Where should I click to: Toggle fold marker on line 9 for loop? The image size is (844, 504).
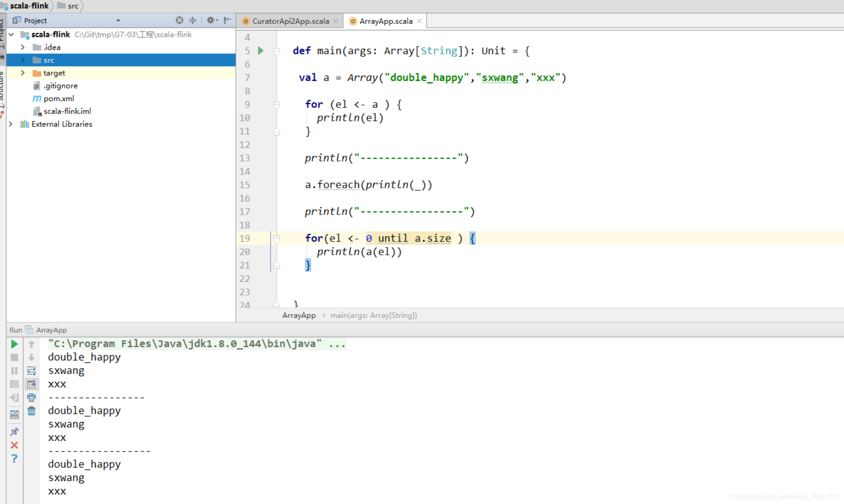pos(277,105)
